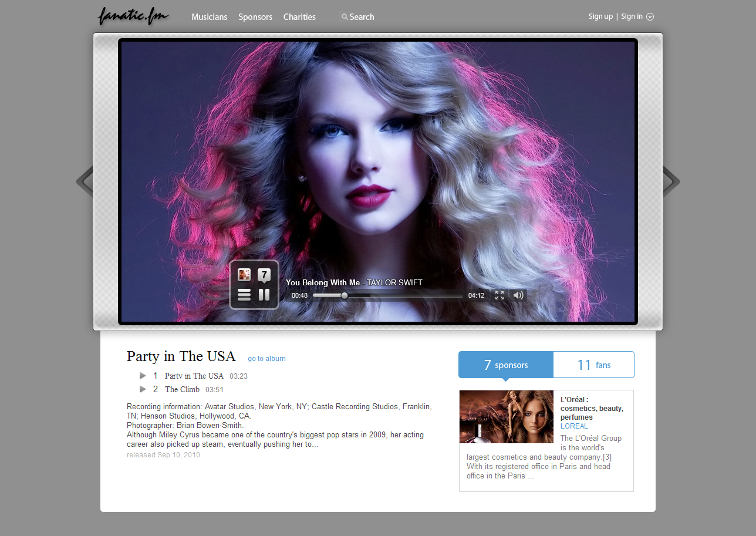Click the L'Oréal sponsor title

tap(592, 409)
